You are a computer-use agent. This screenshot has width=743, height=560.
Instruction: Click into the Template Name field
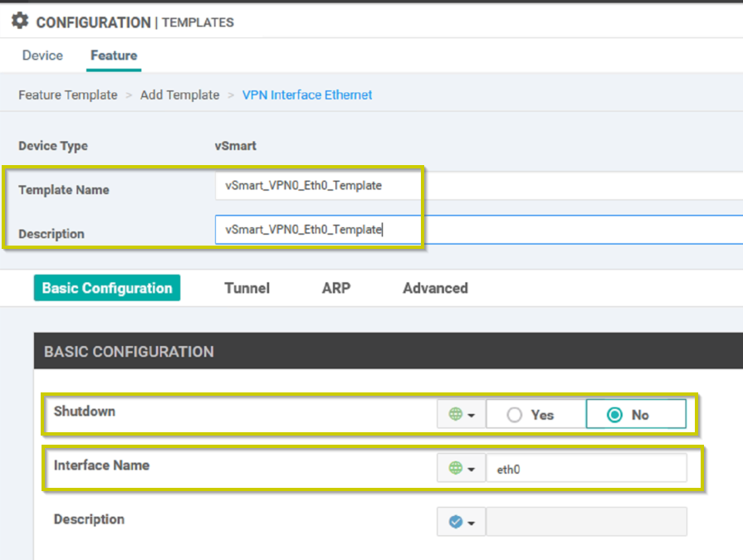click(x=478, y=186)
